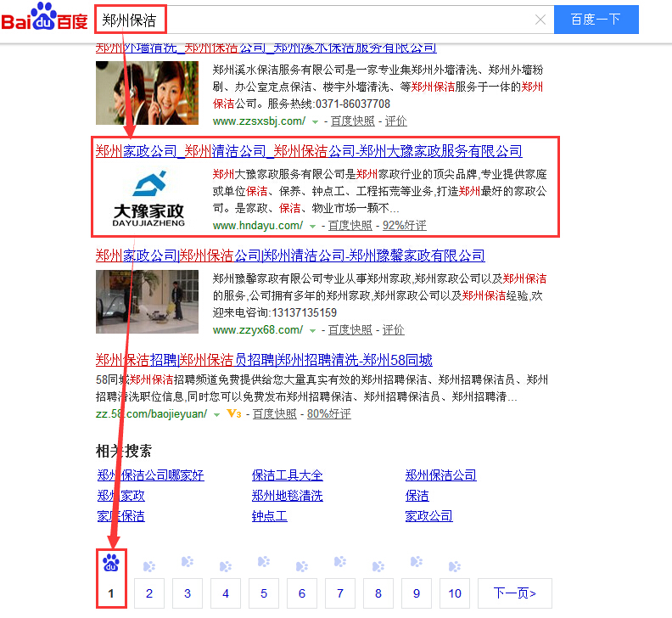This screenshot has height=618, width=672.
Task: Go to results page 8
Action: 378,593
